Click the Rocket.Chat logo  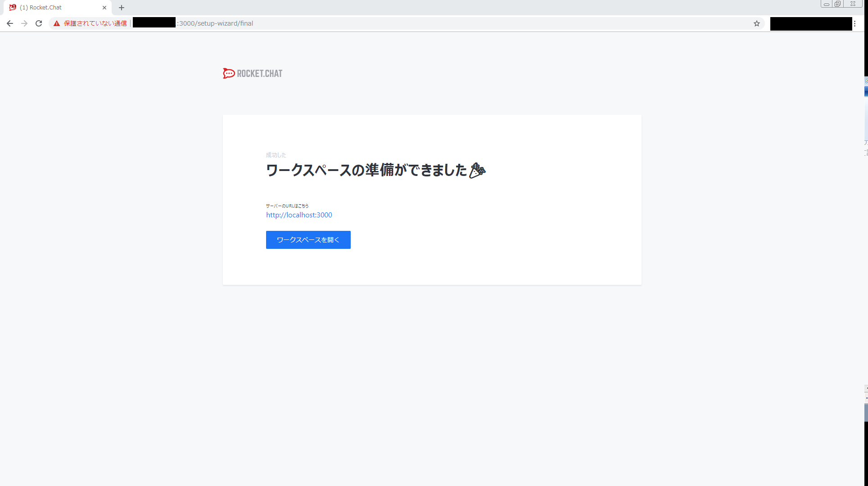point(253,73)
